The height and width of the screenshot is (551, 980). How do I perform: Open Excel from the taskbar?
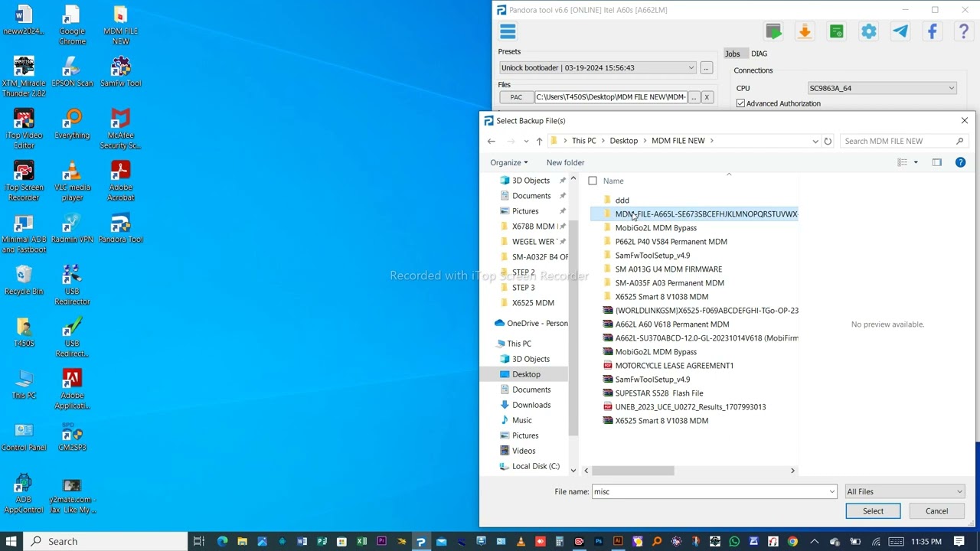coord(361,542)
